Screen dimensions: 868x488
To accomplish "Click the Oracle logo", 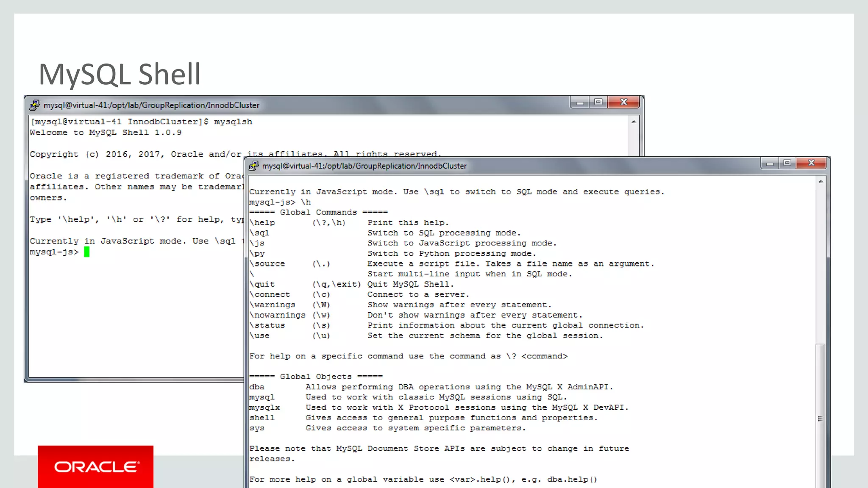I will (x=96, y=466).
